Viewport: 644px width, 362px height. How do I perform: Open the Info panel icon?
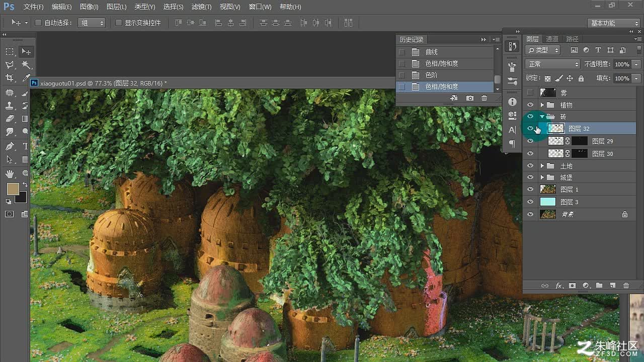point(512,102)
